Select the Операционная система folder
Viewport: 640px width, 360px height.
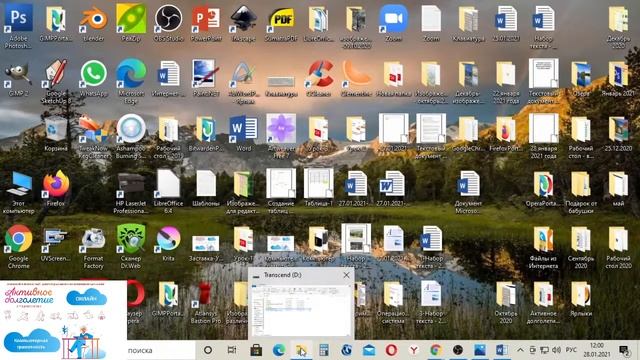pyautogui.click(x=393, y=302)
